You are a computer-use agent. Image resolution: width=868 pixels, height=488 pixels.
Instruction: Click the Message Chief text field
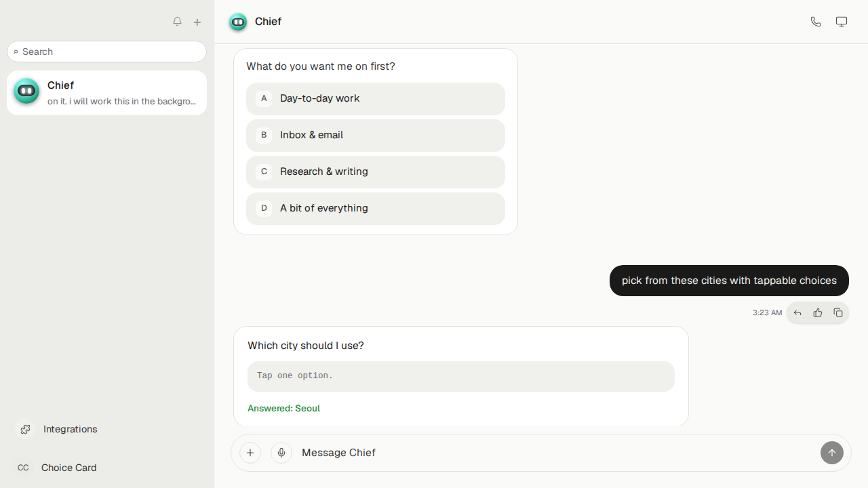pyautogui.click(x=556, y=453)
